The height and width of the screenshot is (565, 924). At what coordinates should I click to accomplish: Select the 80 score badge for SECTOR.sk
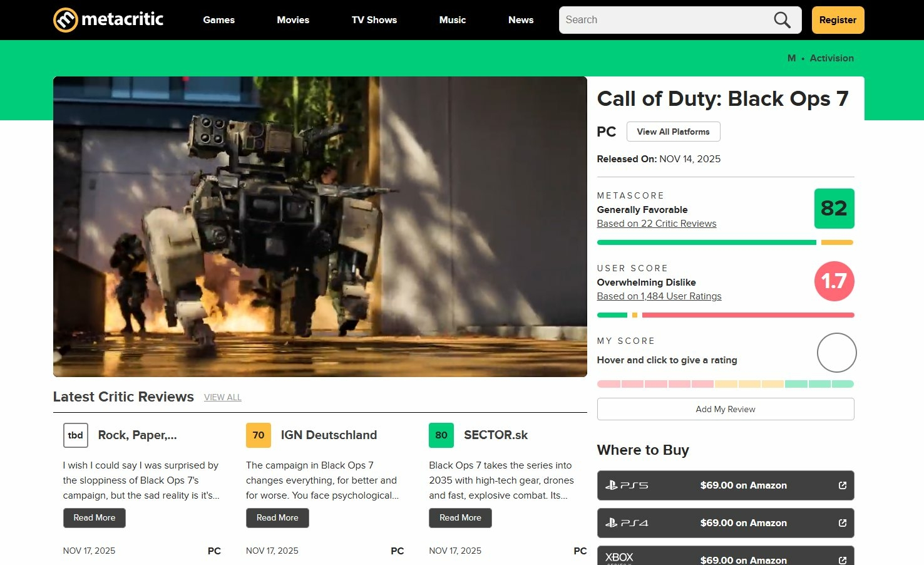(x=441, y=435)
